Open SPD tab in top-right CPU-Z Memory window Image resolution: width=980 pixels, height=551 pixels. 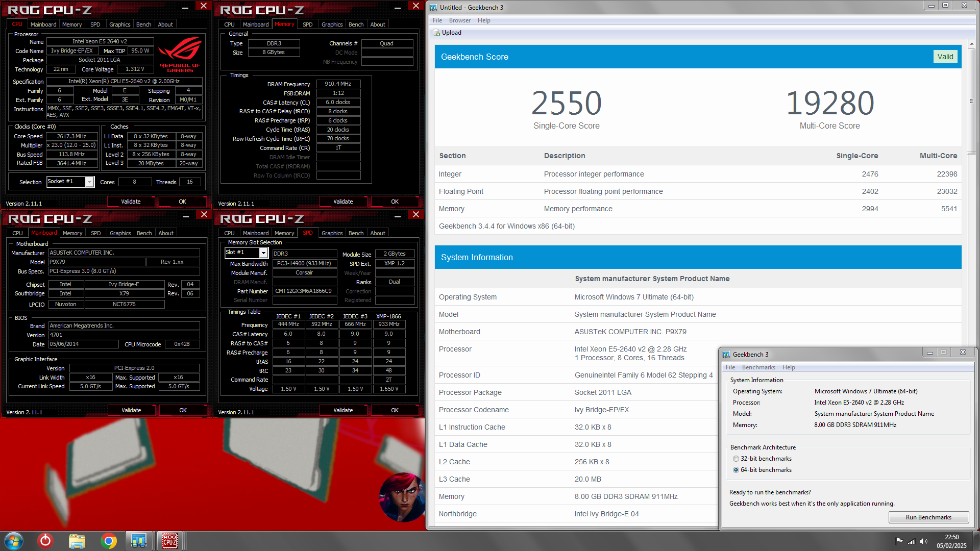[307, 24]
